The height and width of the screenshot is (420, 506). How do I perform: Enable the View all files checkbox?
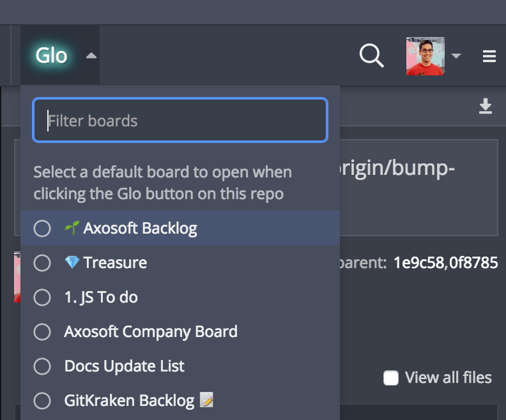coord(391,378)
